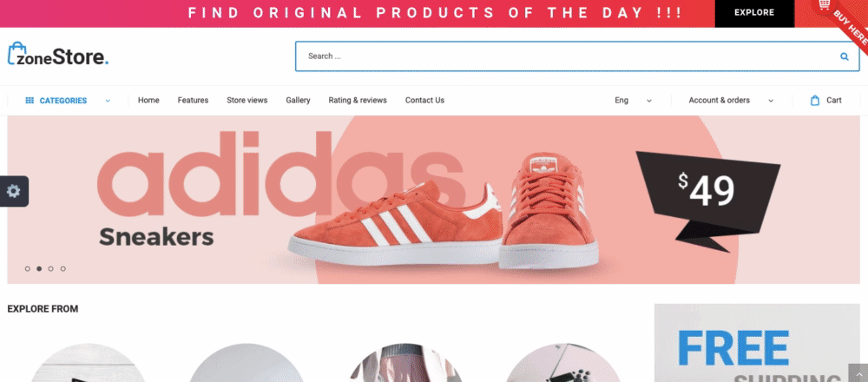Image resolution: width=868 pixels, height=382 pixels.
Task: Click the Categories grid icon
Action: click(x=30, y=100)
